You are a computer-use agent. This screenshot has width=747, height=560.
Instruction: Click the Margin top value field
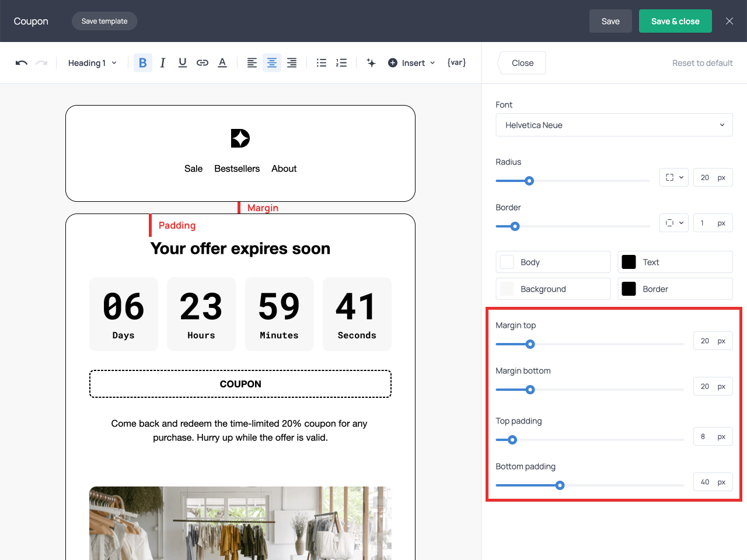(x=705, y=341)
